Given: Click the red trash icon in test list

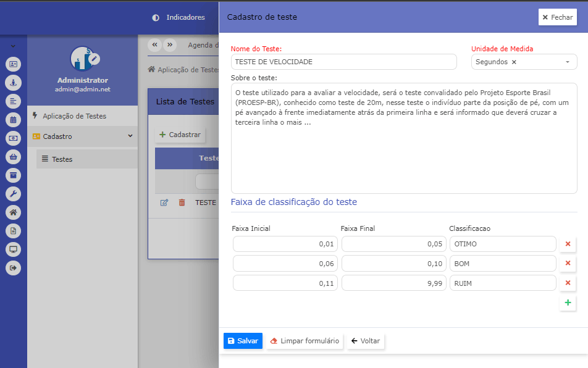Looking at the screenshot, I should coord(182,203).
